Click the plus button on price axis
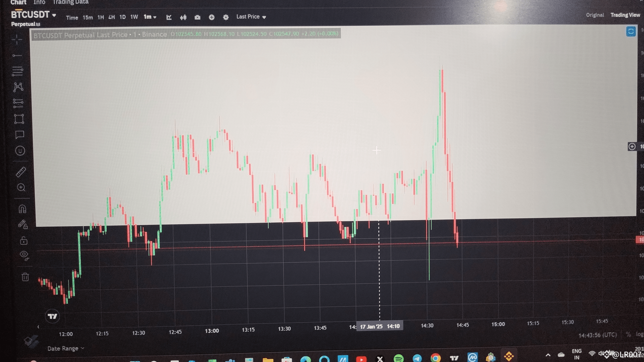This screenshot has width=644, height=362. pos(632,146)
